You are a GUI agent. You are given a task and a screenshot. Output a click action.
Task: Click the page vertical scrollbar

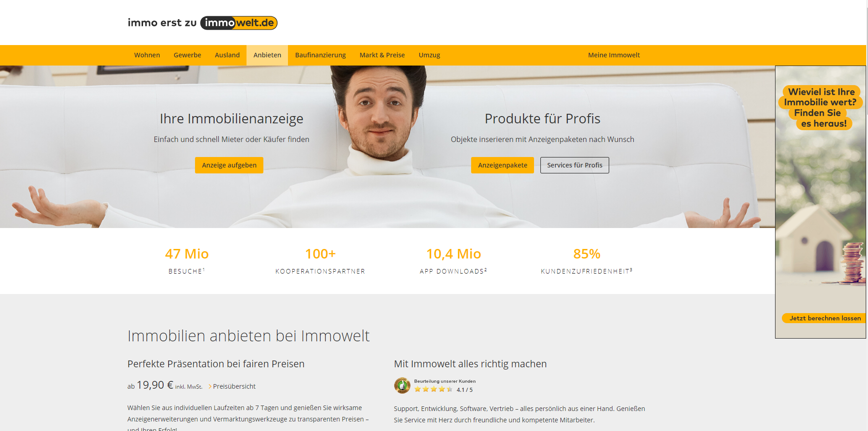pos(867,215)
